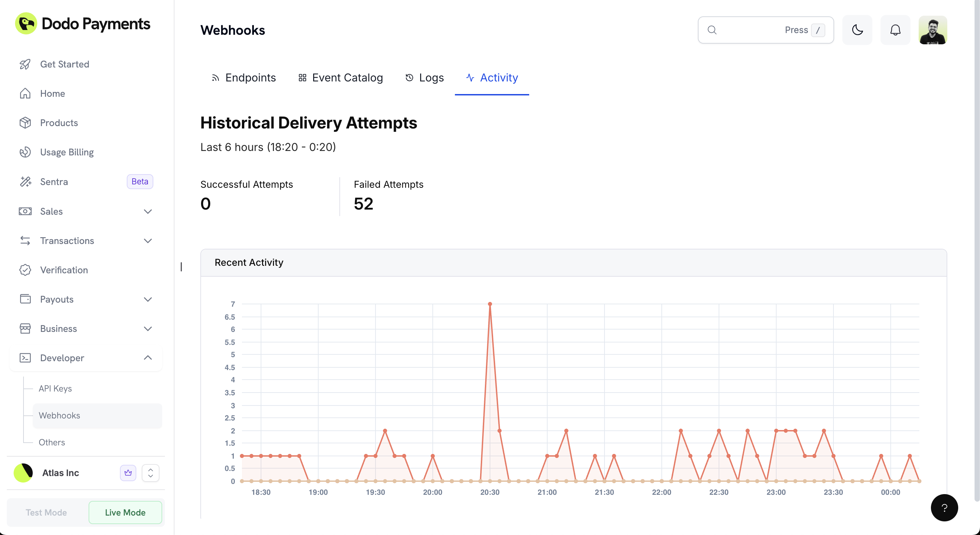Select Live Mode toggle

(x=125, y=513)
